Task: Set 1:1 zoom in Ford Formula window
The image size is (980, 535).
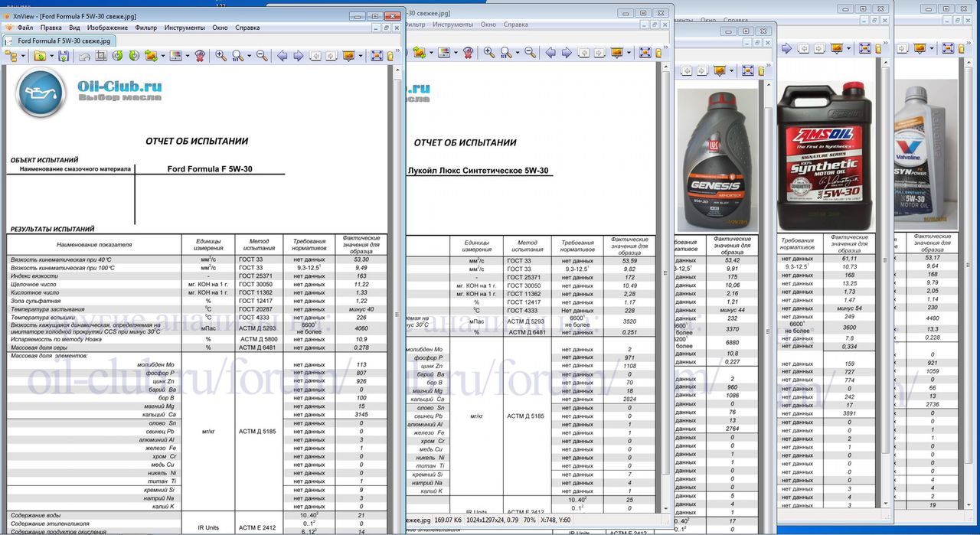Action: pos(237,56)
